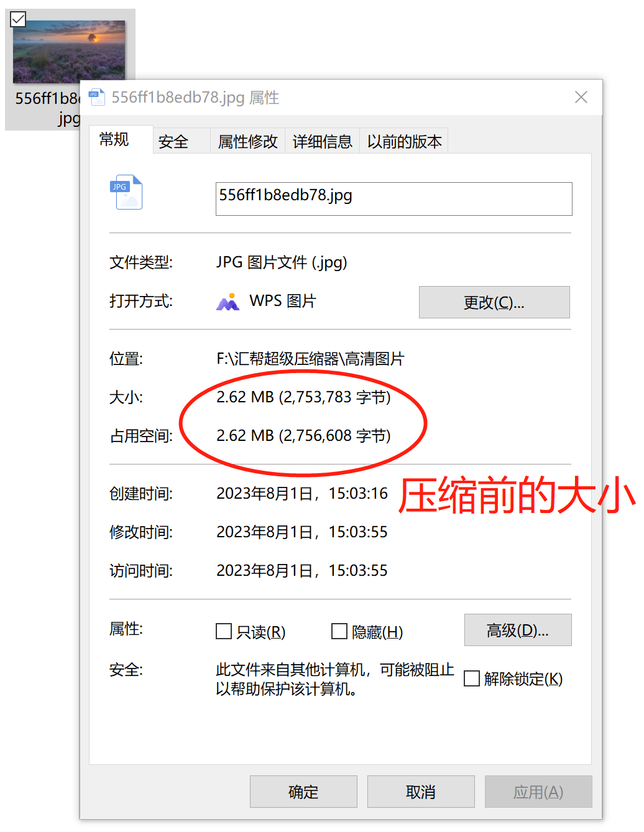Screen dimensions: 644x832
Task: Open the 安全 tab
Action: coord(182,141)
